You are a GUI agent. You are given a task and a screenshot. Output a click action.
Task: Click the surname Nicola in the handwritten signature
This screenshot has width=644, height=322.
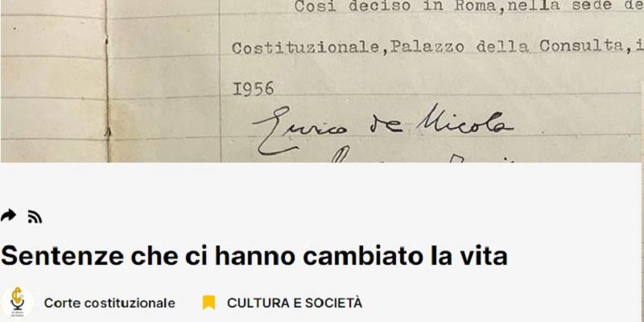465,122
